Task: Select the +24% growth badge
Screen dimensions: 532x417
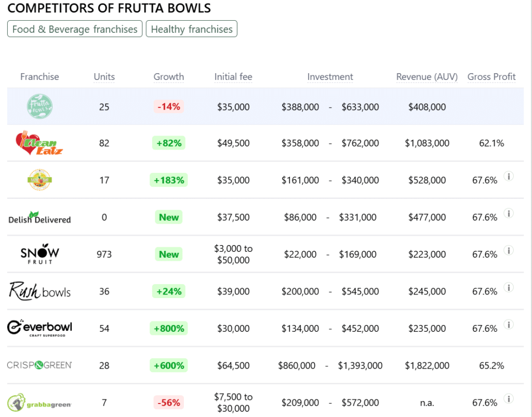Action: click(x=169, y=291)
